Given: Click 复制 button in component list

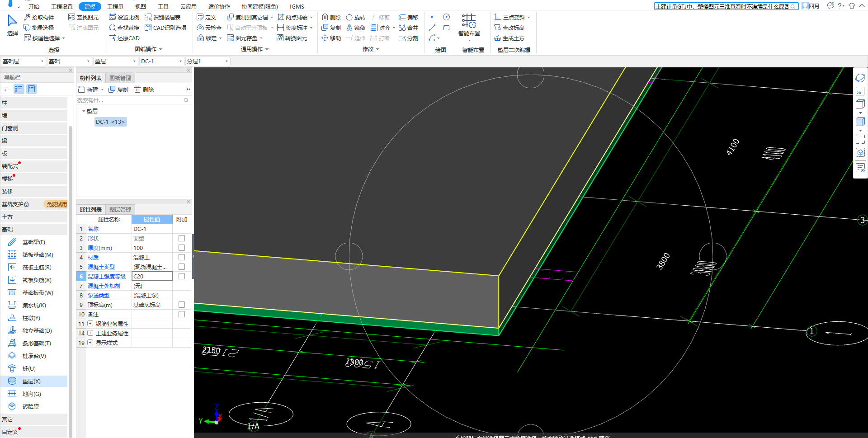Looking at the screenshot, I should pos(118,89).
